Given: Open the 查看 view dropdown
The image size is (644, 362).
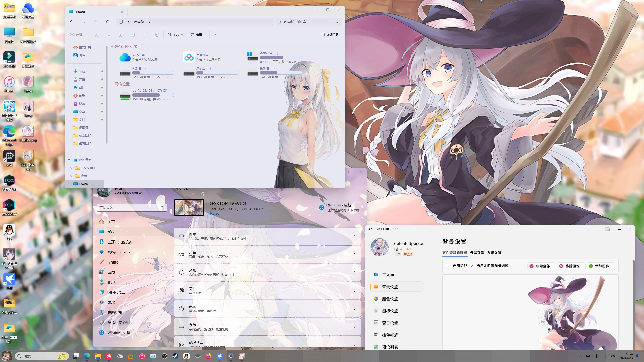Looking at the screenshot, I should [198, 35].
